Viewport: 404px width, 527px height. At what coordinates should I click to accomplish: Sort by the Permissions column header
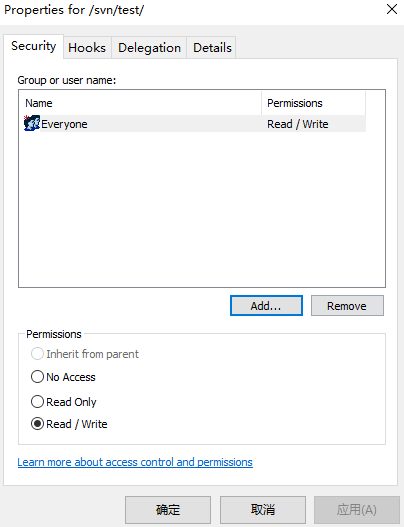pyautogui.click(x=314, y=103)
